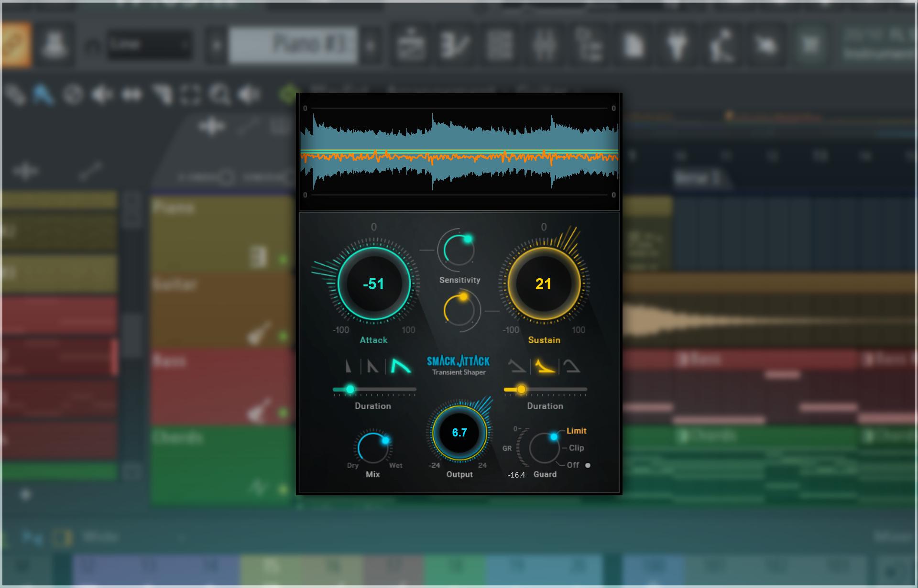Set Guard mode to Off

573,465
